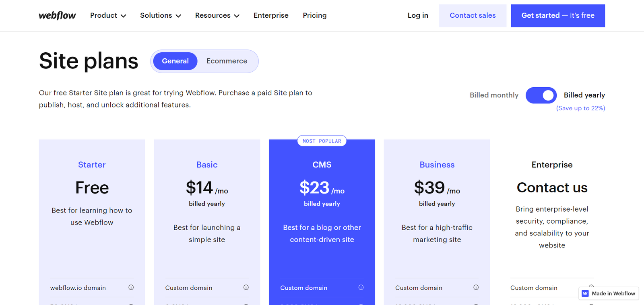Toggle the monthly/yearly billing switch
Screen dimensions: 644x305
(541, 95)
